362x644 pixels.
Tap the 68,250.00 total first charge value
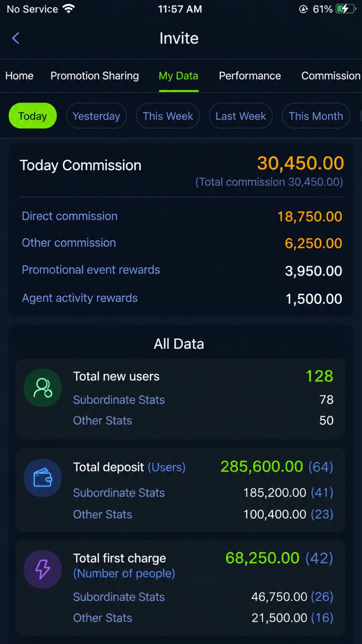pos(262,558)
